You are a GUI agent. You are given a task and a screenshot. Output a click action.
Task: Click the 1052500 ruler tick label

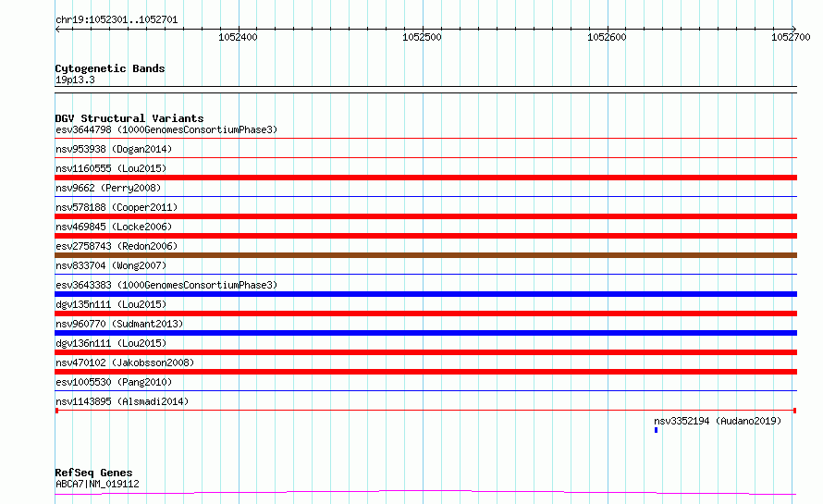422,37
